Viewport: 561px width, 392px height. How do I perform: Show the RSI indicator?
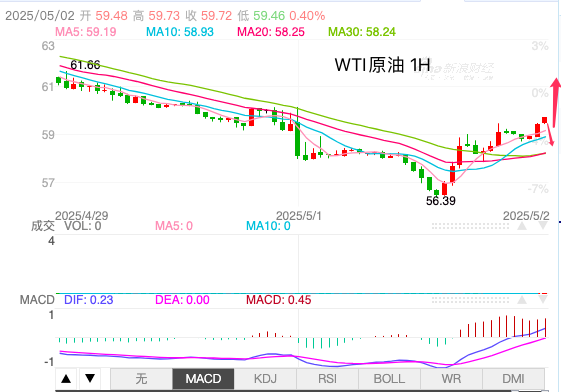pyautogui.click(x=327, y=379)
